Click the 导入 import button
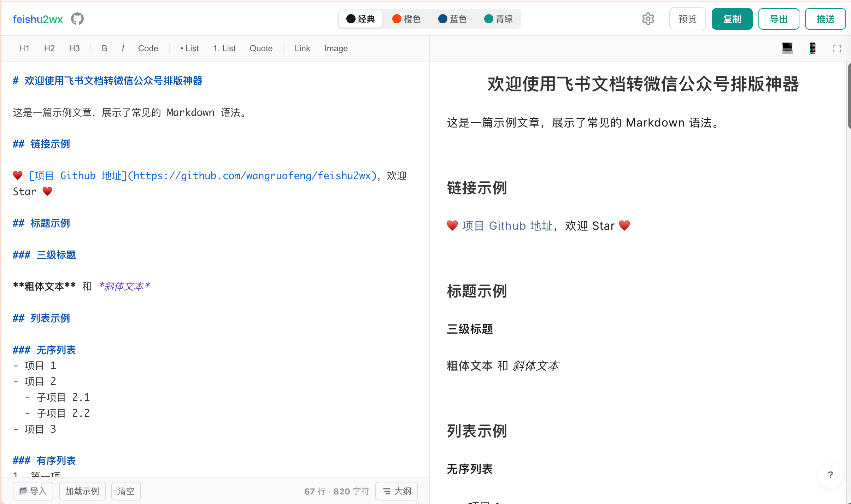 click(33, 491)
